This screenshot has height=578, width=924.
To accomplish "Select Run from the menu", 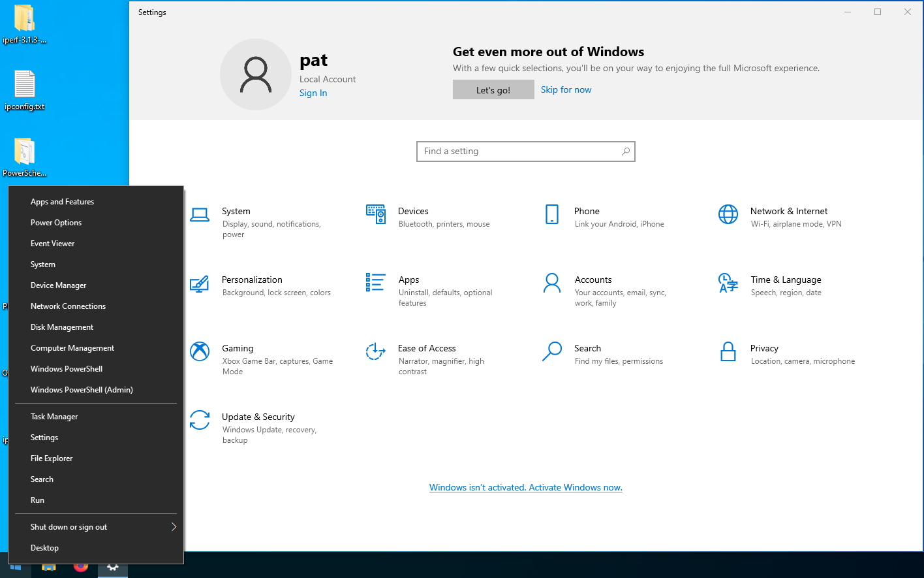I will pyautogui.click(x=96, y=500).
